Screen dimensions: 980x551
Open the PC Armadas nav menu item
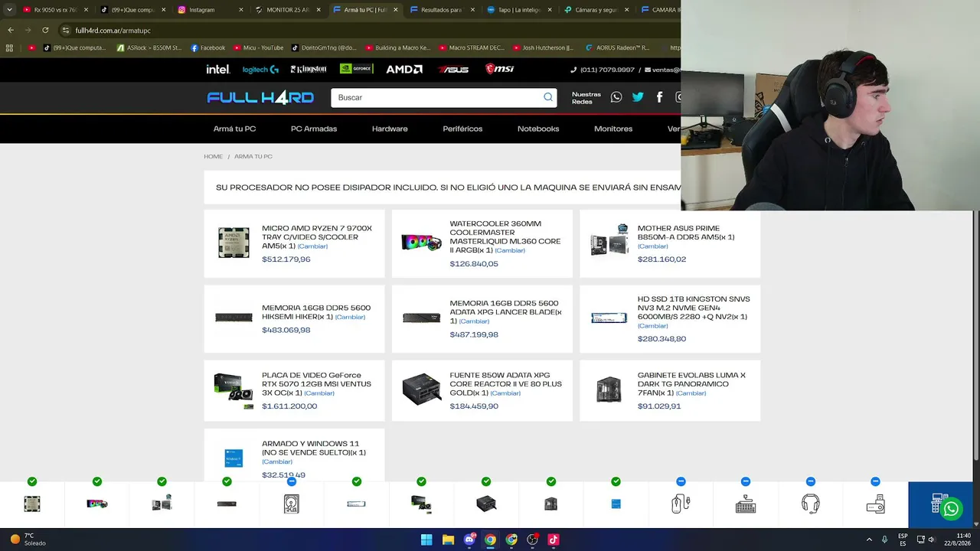314,129
